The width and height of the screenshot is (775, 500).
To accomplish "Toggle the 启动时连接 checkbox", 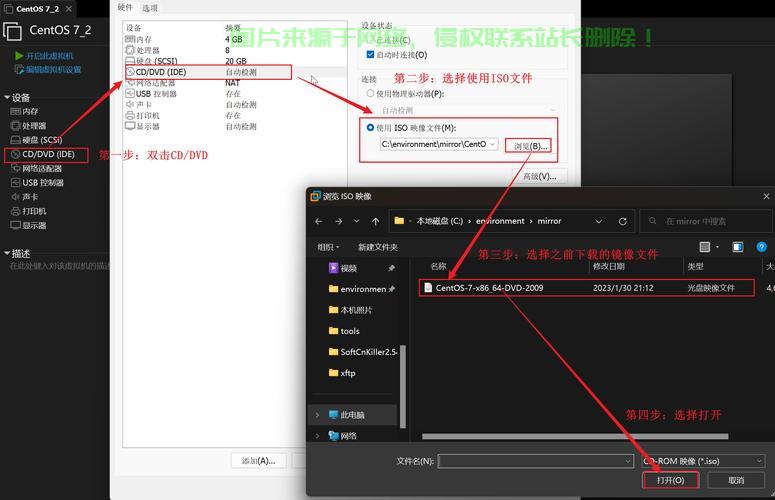I will [370, 54].
